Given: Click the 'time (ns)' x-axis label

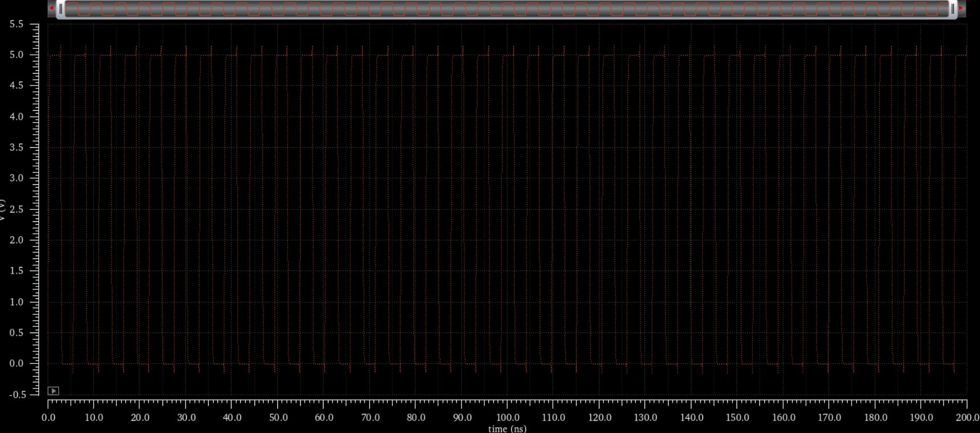Looking at the screenshot, I should [507, 428].
